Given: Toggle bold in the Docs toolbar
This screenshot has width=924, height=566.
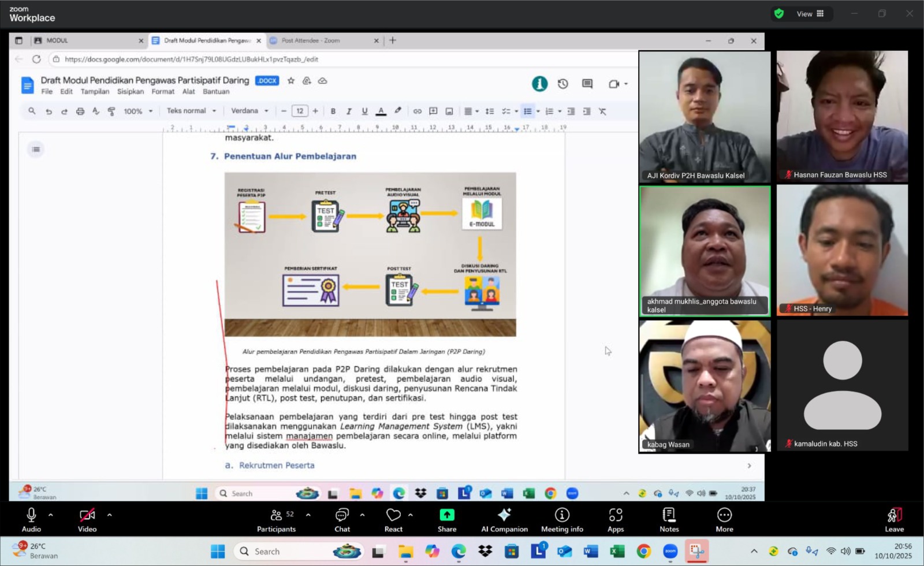Looking at the screenshot, I should pos(333,111).
